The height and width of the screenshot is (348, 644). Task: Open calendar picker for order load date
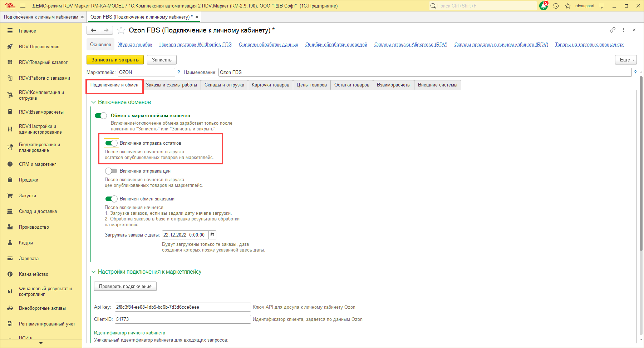[x=212, y=235]
